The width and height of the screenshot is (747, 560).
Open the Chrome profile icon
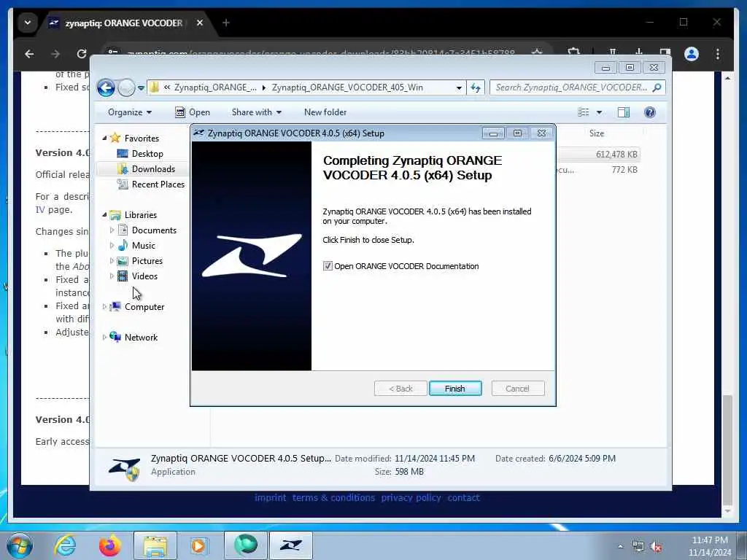692,54
